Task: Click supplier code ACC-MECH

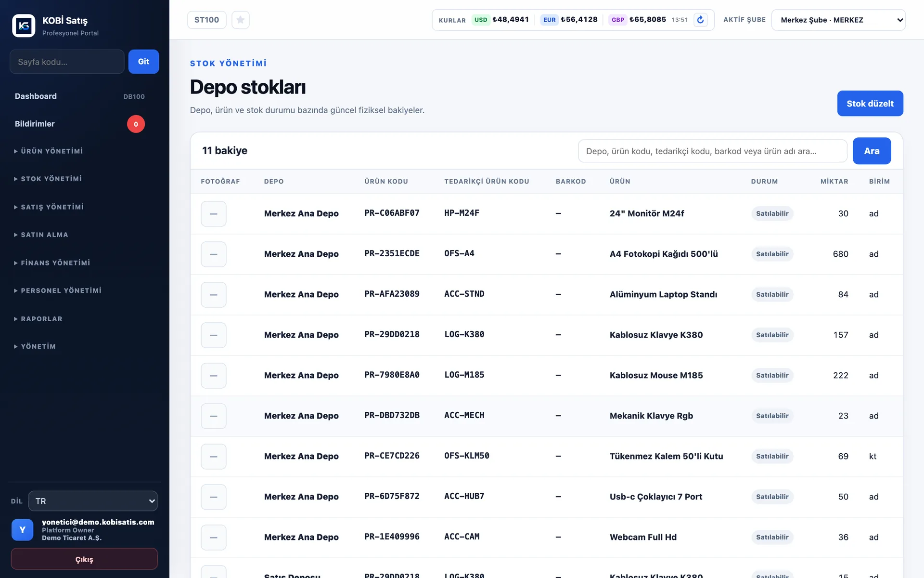Action: pos(464,415)
